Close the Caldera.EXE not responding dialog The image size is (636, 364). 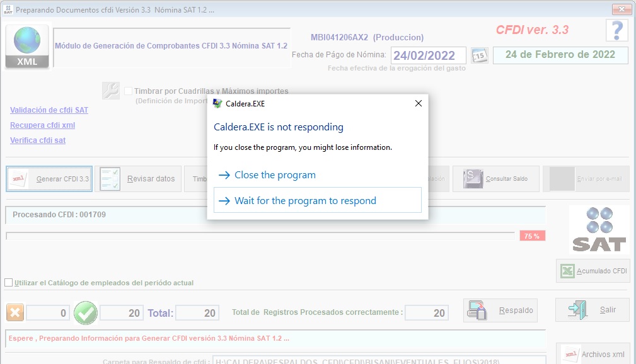pyautogui.click(x=419, y=103)
